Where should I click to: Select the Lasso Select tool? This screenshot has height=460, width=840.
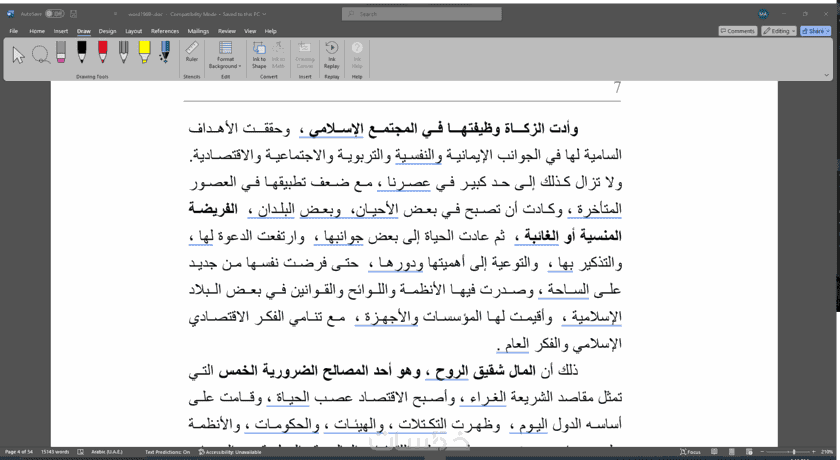point(41,54)
